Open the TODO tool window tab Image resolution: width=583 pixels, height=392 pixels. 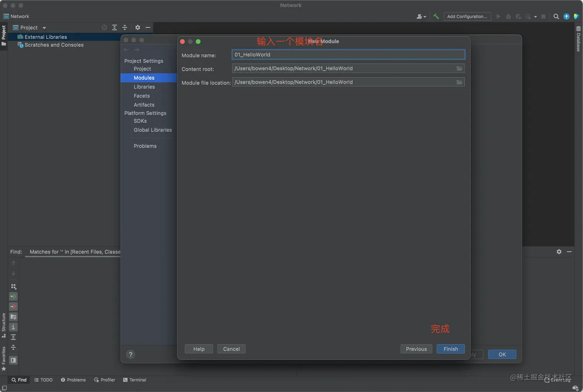[43, 380]
